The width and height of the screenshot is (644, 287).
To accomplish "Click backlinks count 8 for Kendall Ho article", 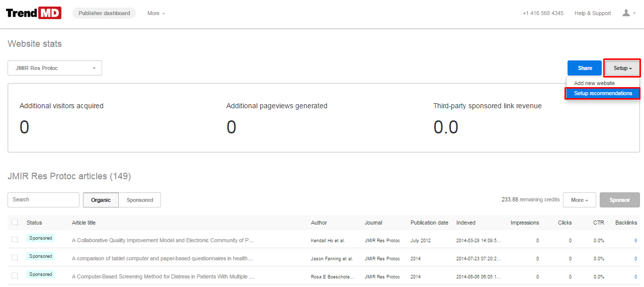I will pos(635,241).
